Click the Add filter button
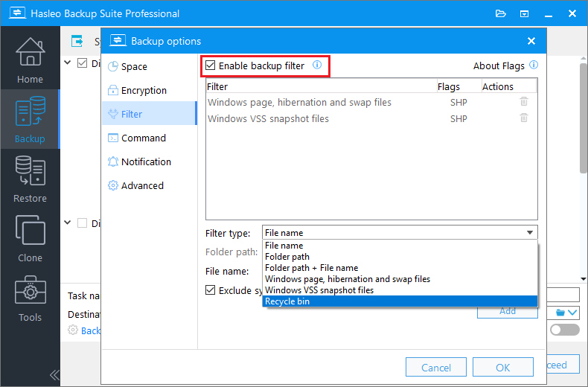The height and width of the screenshot is (387, 588). tap(508, 312)
